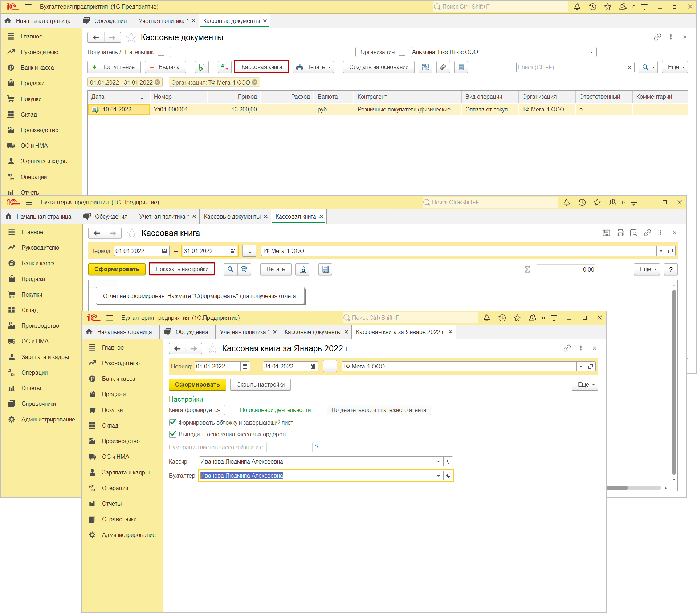Image resolution: width=697 pixels, height=616 pixels.
Task: Uncheck Формировать обложку и завершающий лист
Action: [x=173, y=423]
